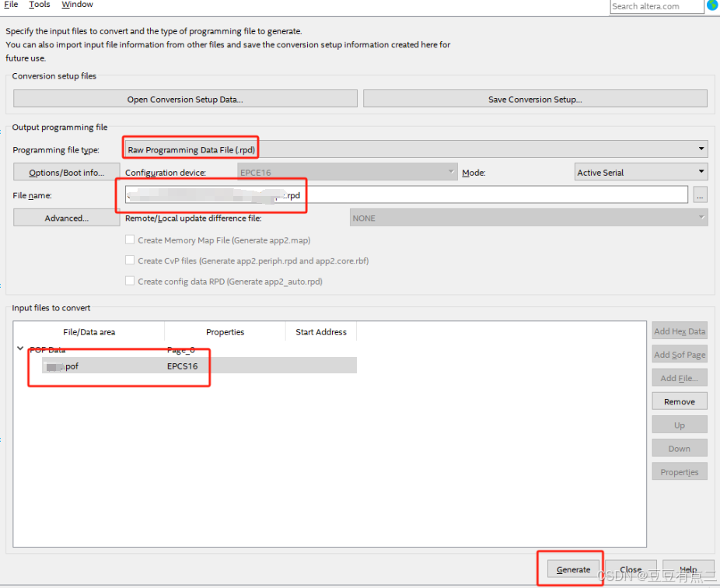Open Help for this dialog
The height and width of the screenshot is (588, 720).
pos(688,569)
